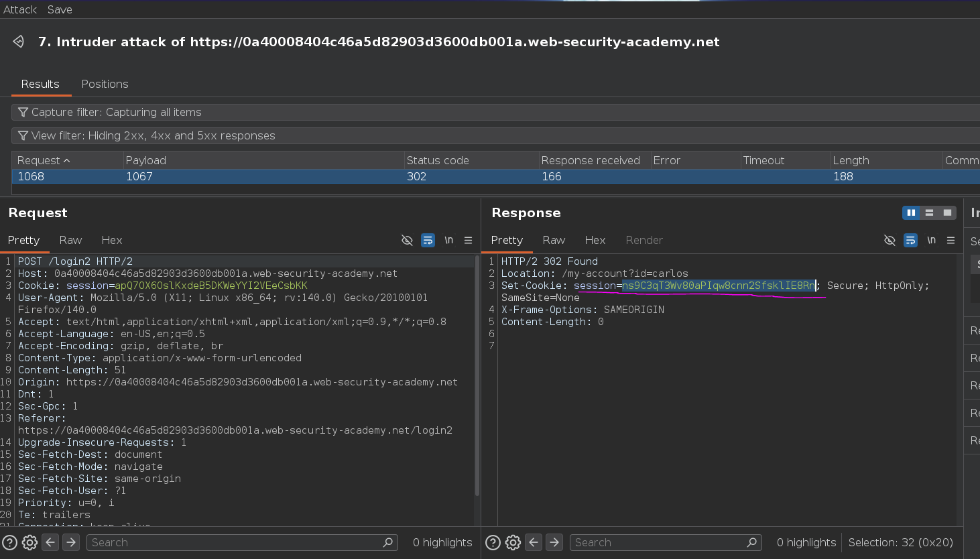Open hamburger options menu in Response panel
The image size is (980, 559).
point(951,240)
